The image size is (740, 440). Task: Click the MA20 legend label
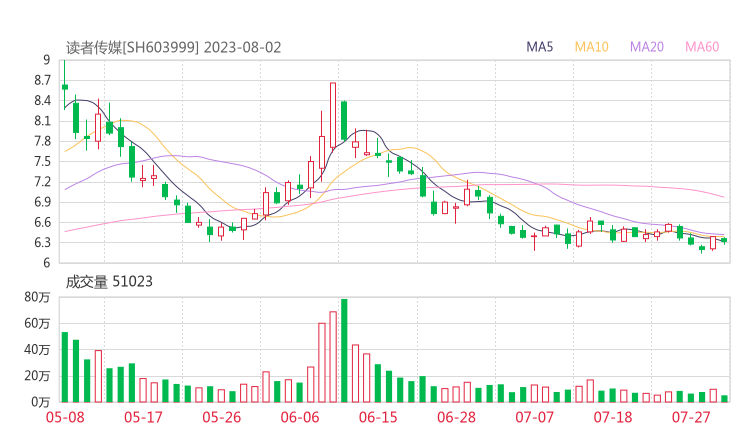(x=647, y=47)
